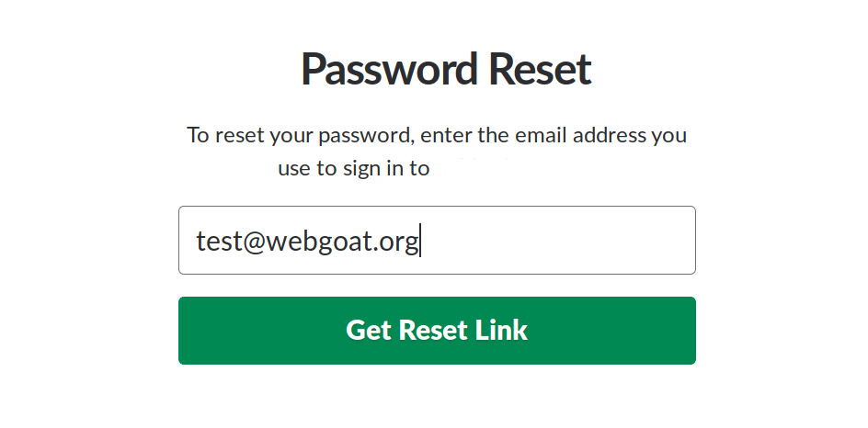Click the word 'Password' in the page heading
Image resolution: width=868 pixels, height=428 pixels.
[390, 69]
